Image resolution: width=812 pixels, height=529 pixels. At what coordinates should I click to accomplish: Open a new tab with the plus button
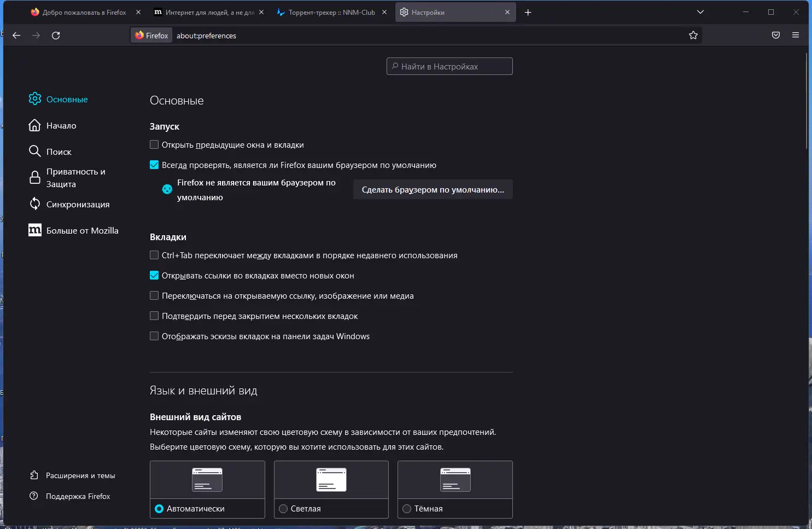(528, 13)
